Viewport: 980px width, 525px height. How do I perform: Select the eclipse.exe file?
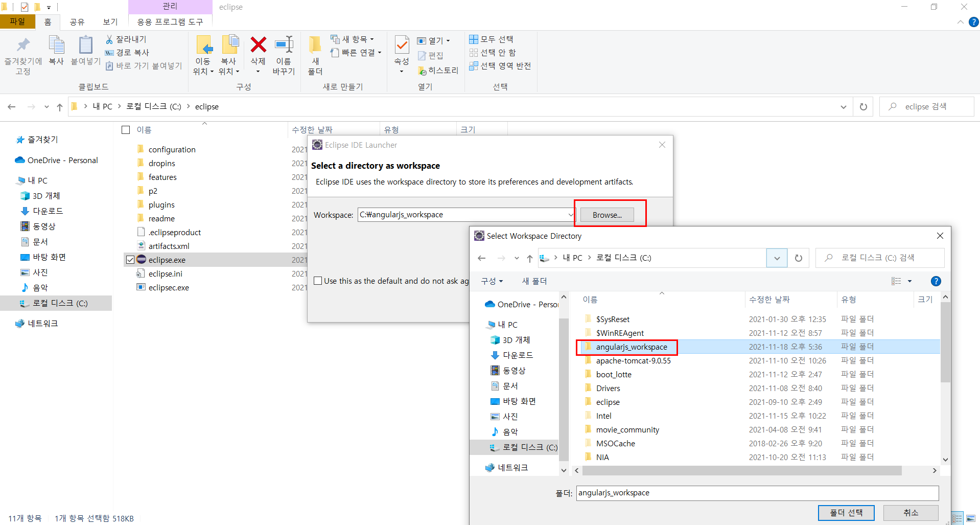pyautogui.click(x=167, y=260)
